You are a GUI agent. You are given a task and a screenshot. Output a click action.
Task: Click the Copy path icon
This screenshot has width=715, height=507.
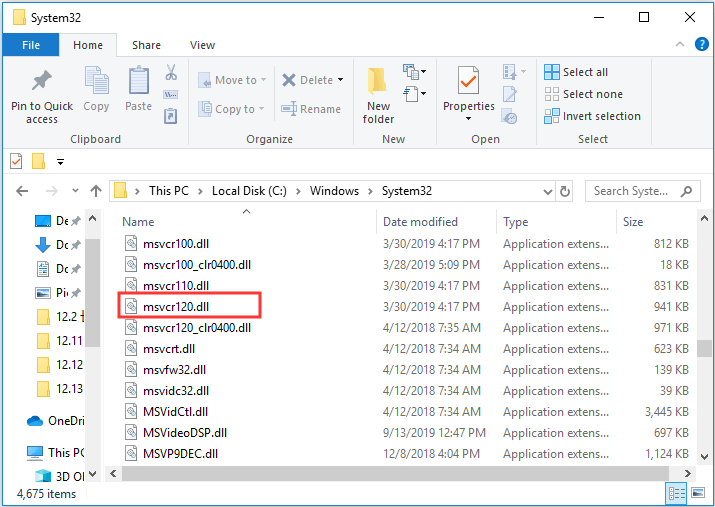[171, 95]
